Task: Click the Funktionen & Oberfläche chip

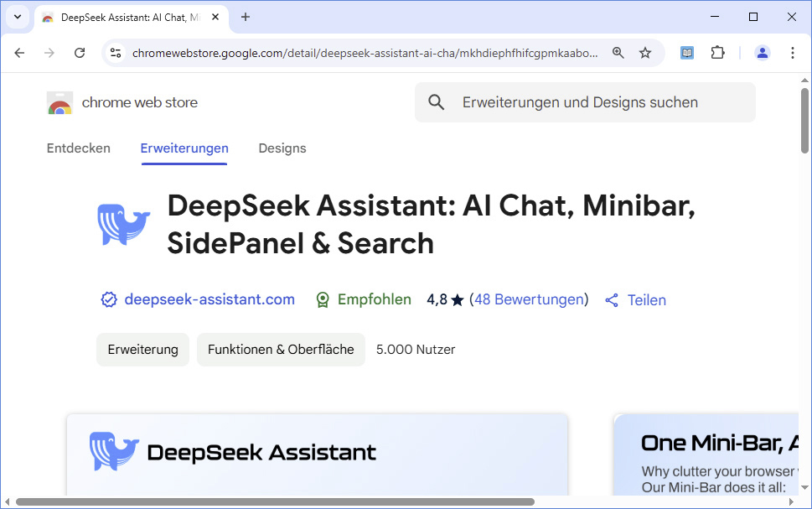Action: coord(281,350)
